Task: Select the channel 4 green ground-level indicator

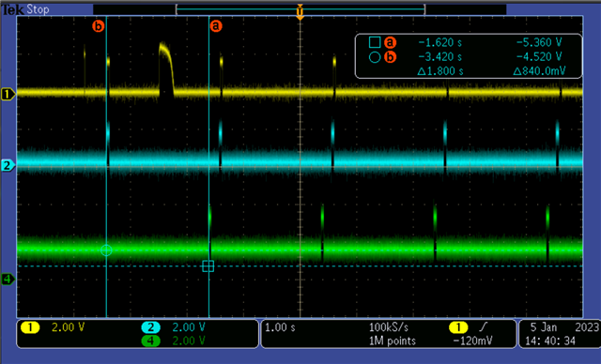Action: point(8,279)
